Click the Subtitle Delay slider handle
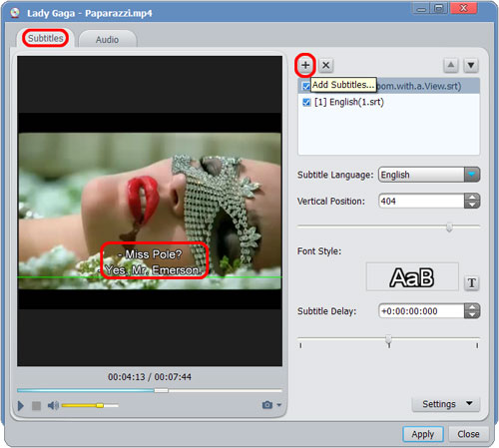499x448 pixels. coord(388,340)
